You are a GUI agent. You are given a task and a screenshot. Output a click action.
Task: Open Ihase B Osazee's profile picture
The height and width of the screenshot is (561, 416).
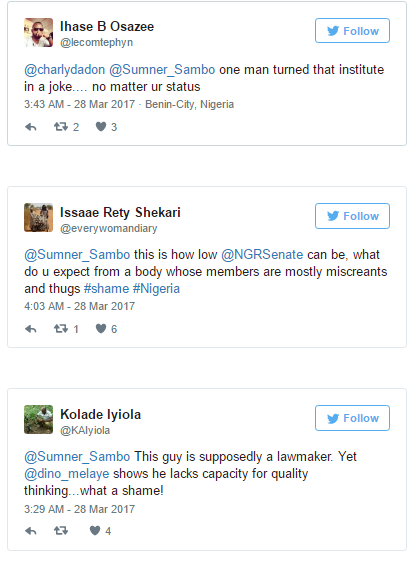pyautogui.click(x=38, y=33)
